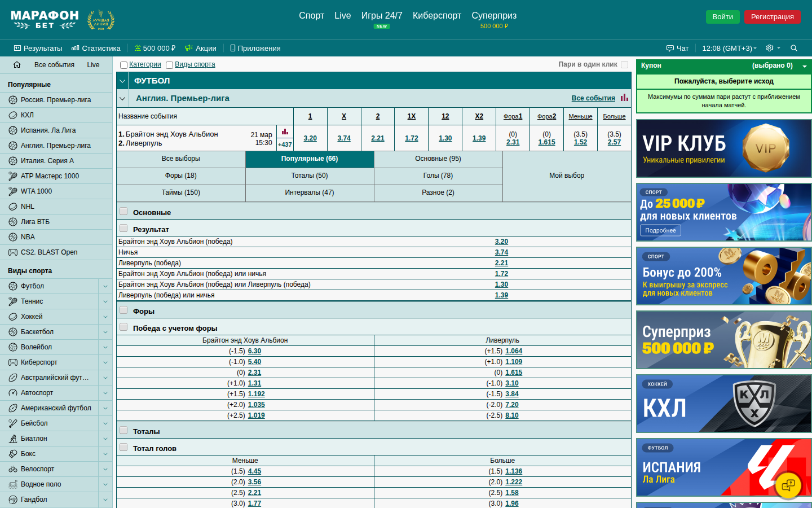This screenshot has height=508, width=812.
Task: Enable the Категории checkbox
Action: [x=124, y=65]
